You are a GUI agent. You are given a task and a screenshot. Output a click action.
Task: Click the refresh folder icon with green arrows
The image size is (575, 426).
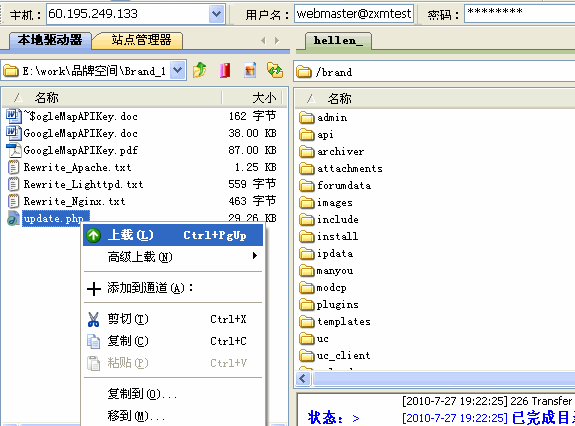[275, 70]
